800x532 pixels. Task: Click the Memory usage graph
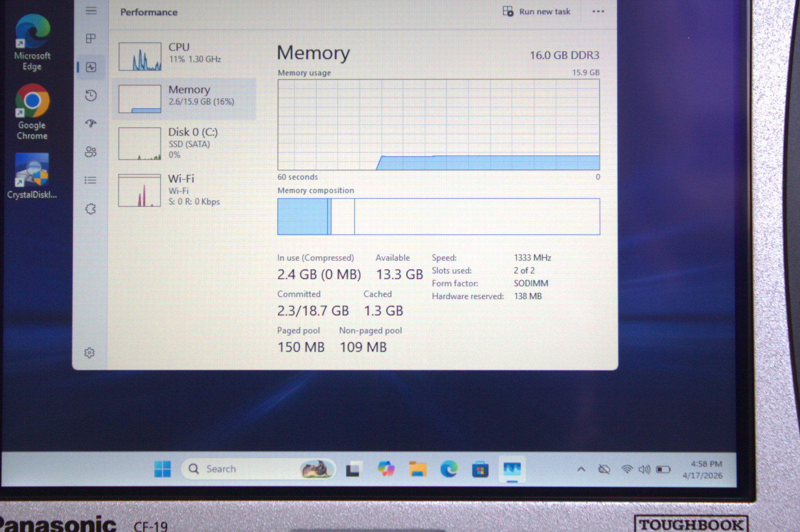pos(438,124)
